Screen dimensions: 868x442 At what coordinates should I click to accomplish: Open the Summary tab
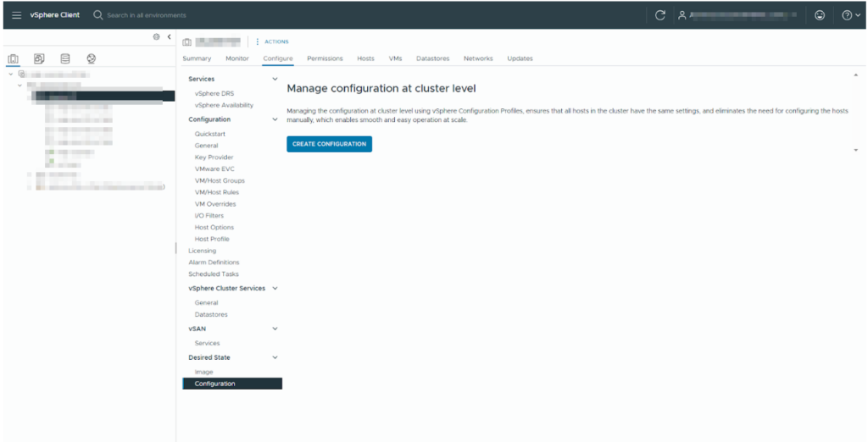click(x=197, y=58)
